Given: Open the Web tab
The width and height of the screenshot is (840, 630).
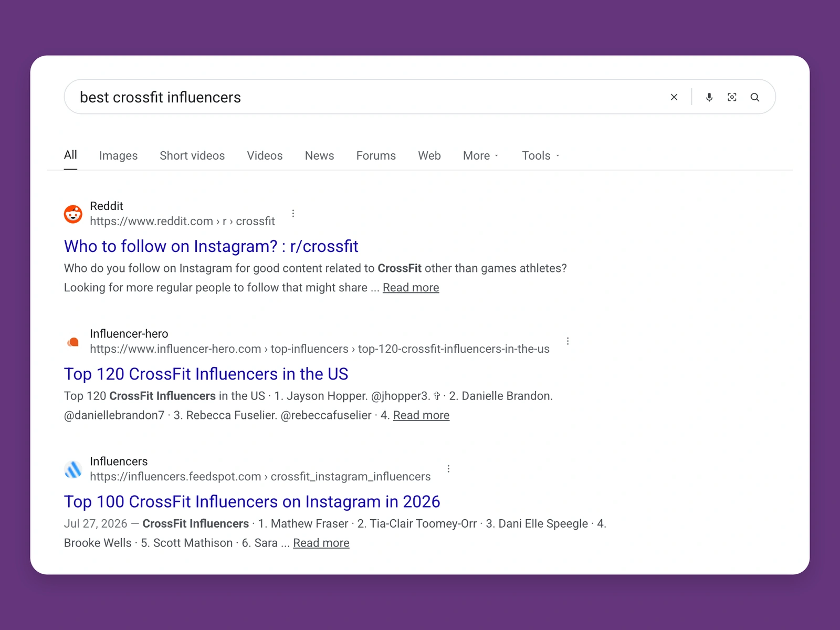Looking at the screenshot, I should point(429,155).
